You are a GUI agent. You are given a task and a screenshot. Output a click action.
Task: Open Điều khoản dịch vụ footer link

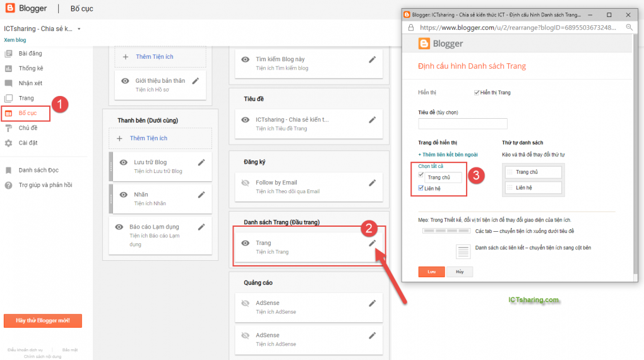[25, 350]
